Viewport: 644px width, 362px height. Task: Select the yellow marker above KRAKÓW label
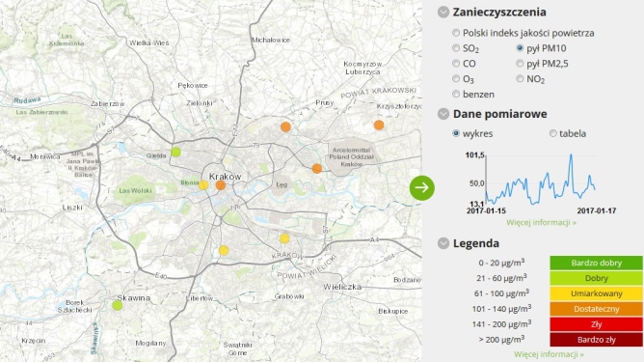[284, 238]
